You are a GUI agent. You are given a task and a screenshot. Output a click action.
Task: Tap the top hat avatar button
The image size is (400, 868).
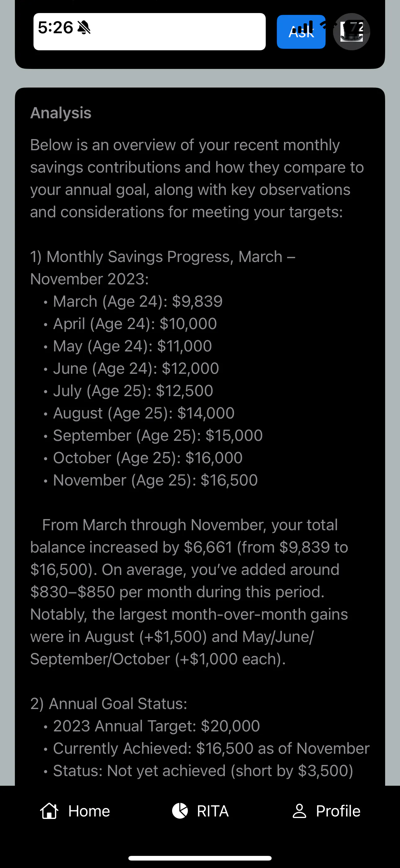click(352, 32)
